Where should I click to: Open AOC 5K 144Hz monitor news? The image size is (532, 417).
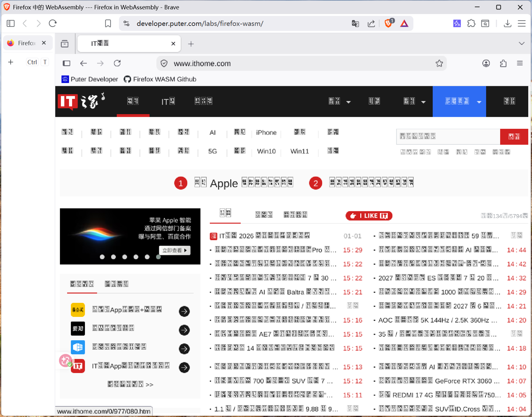coord(438,320)
